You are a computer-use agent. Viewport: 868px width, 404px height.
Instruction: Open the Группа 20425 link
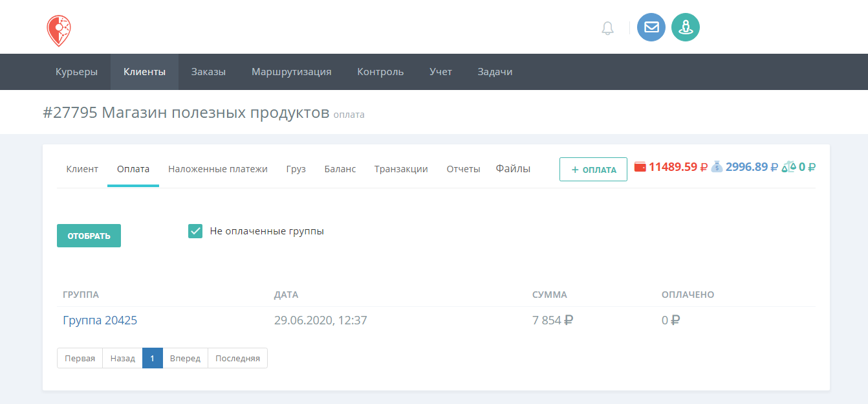100,320
